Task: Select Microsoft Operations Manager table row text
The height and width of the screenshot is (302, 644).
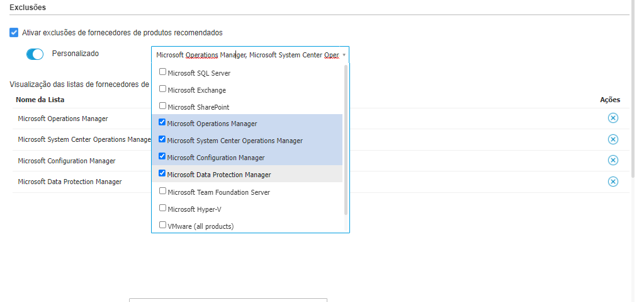Action: [63, 119]
